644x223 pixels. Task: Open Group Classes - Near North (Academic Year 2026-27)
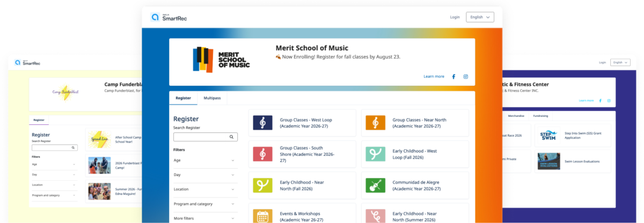point(415,123)
